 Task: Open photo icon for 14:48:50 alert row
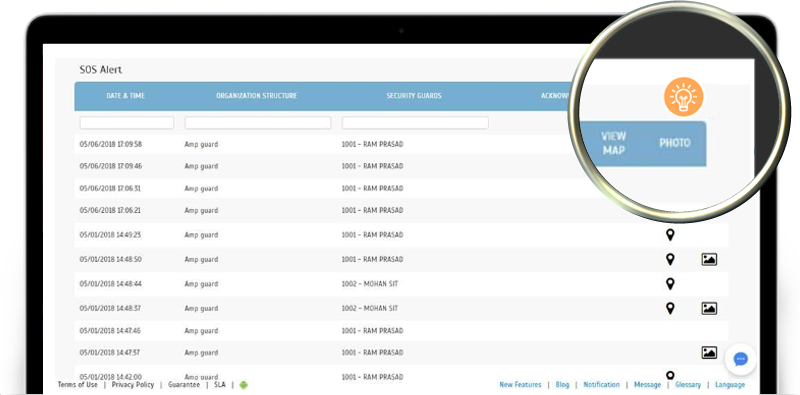(709, 259)
